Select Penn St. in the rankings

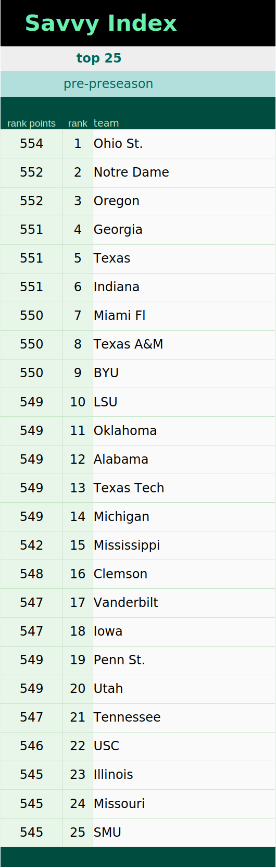pyautogui.click(x=119, y=660)
